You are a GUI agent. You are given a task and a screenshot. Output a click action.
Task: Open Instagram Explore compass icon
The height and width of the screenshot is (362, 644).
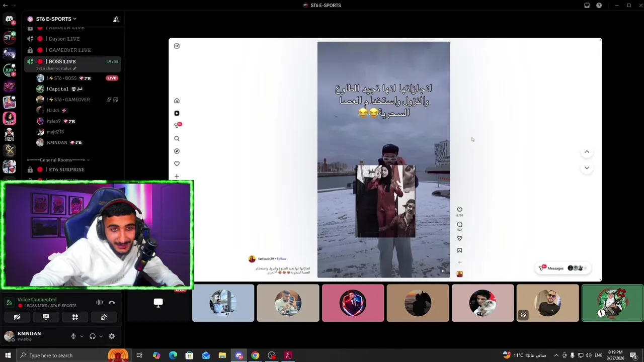click(177, 151)
